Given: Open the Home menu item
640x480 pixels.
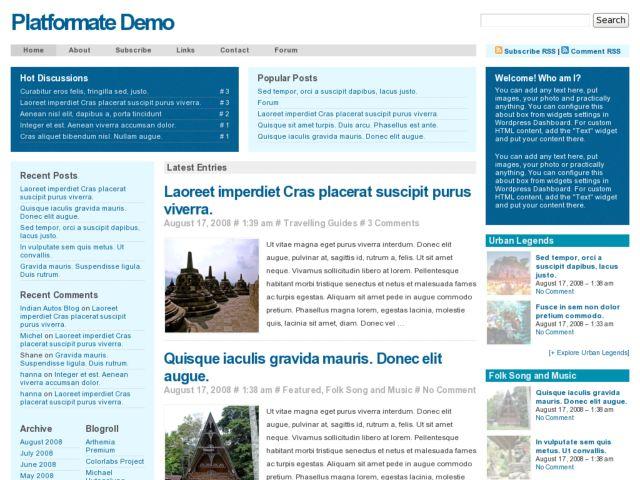Looking at the screenshot, I should (33, 50).
